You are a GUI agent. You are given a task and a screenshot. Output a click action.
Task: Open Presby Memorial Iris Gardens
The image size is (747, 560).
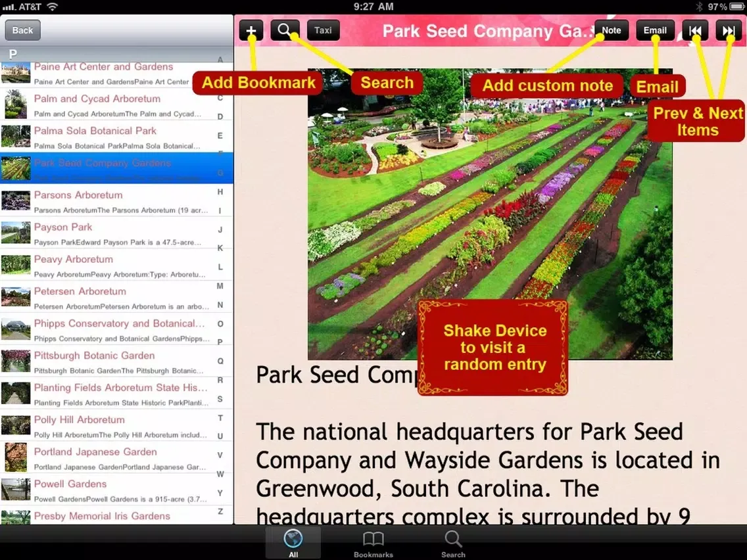pos(117,516)
